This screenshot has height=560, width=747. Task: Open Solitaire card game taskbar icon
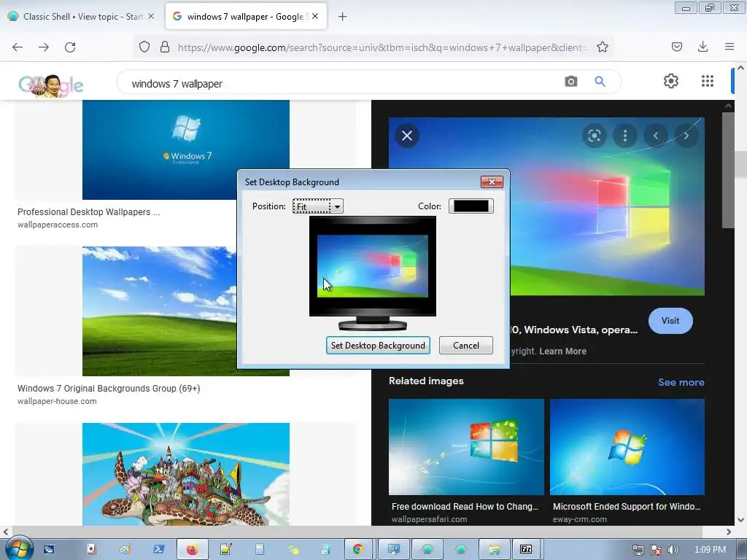91,550
